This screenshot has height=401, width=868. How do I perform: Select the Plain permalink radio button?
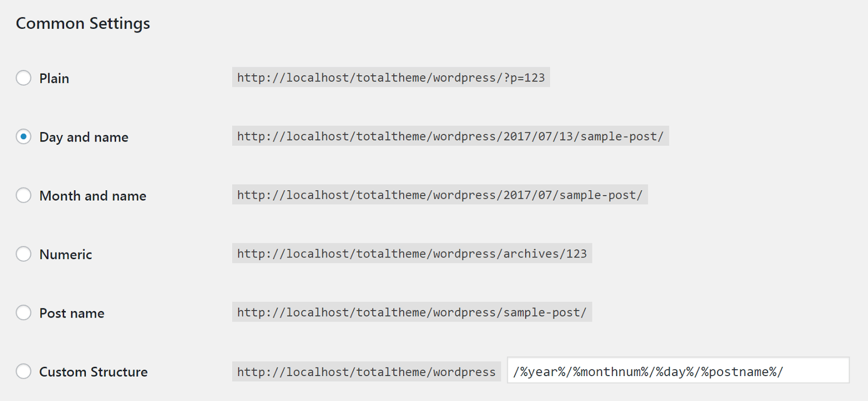point(23,78)
